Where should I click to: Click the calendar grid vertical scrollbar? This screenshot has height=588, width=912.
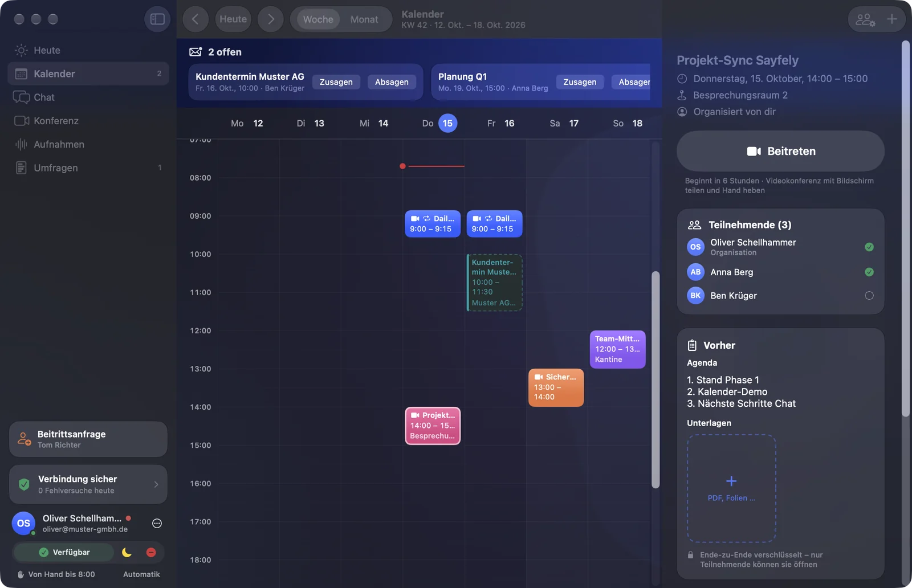coord(655,379)
